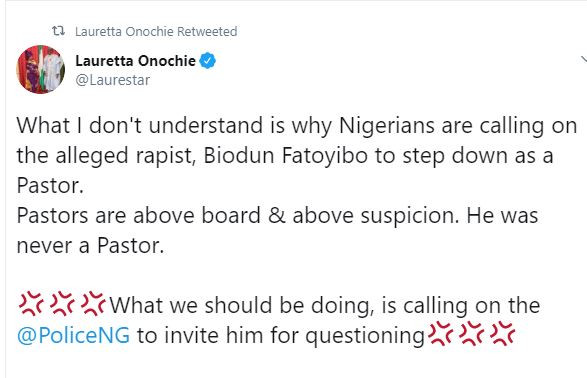
Task: Click the line "What I don't understand is why"
Action: (174, 125)
